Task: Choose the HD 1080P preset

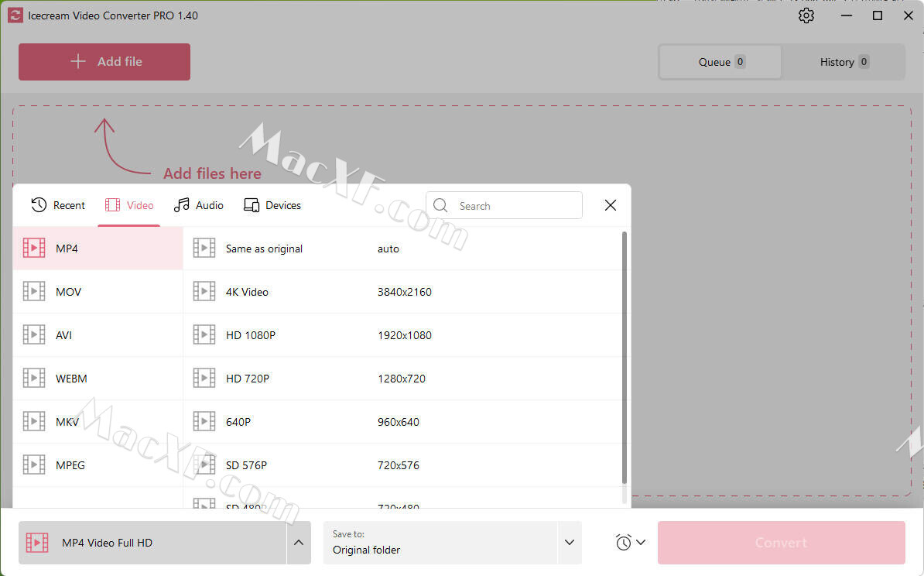Action: pyautogui.click(x=402, y=335)
